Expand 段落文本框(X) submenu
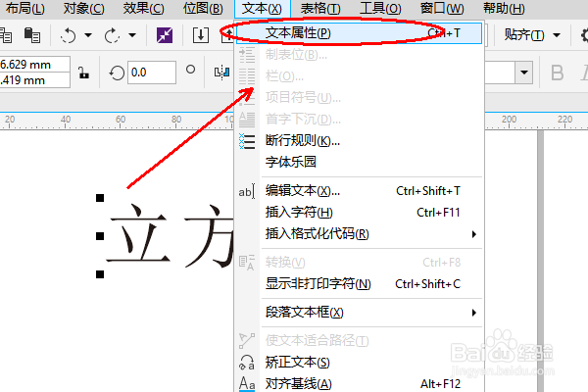The height and width of the screenshot is (392, 588). tap(360, 313)
